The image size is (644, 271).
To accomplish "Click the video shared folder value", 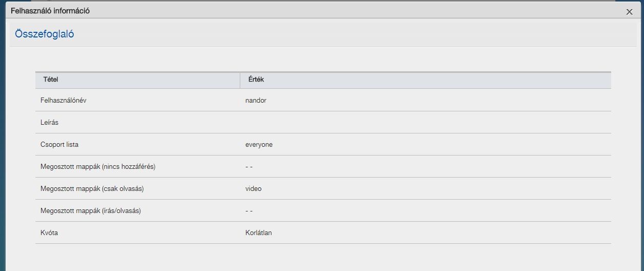I will coord(254,189).
